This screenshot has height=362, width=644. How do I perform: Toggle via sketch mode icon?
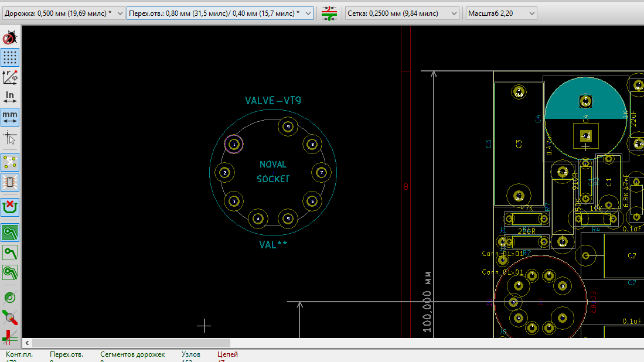(10, 298)
